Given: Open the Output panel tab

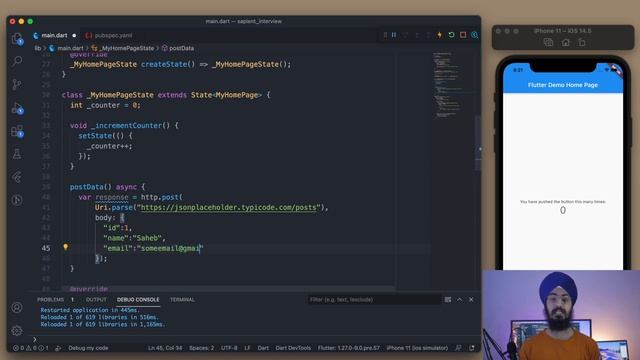Looking at the screenshot, I should pos(96,300).
